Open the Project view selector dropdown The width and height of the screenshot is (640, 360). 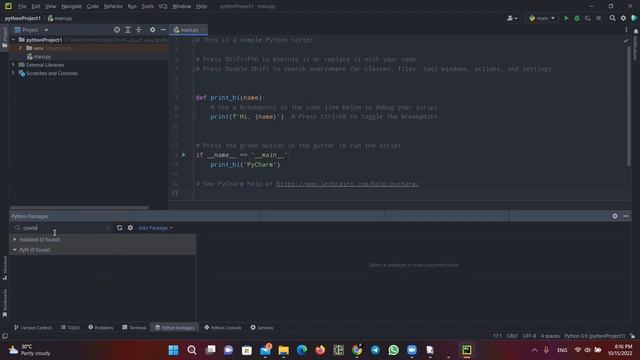pos(31,30)
